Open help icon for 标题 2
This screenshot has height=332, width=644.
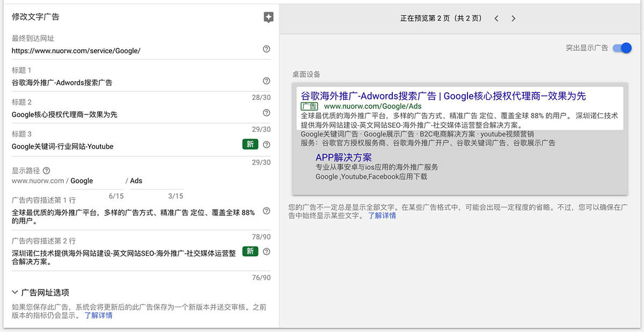click(266, 113)
